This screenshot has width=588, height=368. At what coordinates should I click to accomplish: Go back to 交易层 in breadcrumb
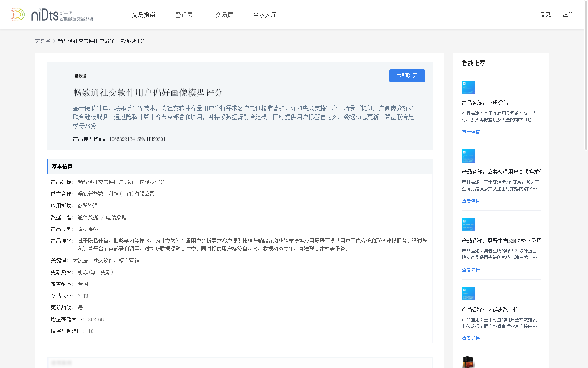click(x=42, y=41)
